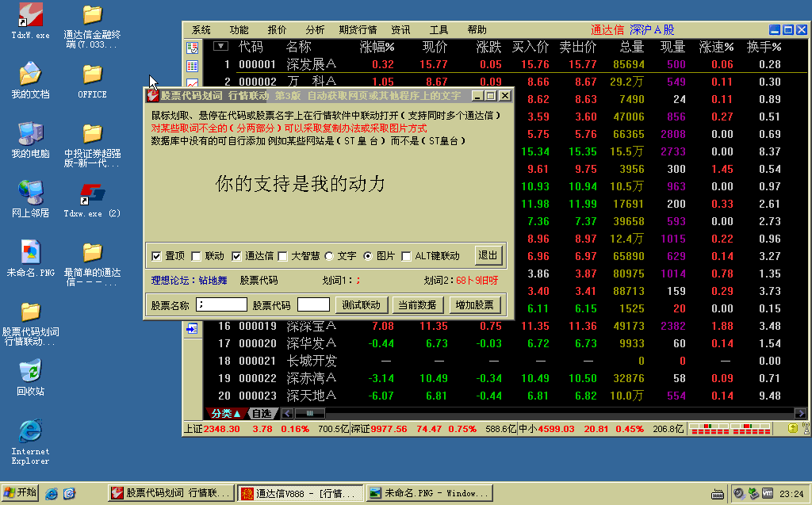812x505 pixels.
Task: Switch to 通达信V888 taskbar window
Action: (301, 493)
